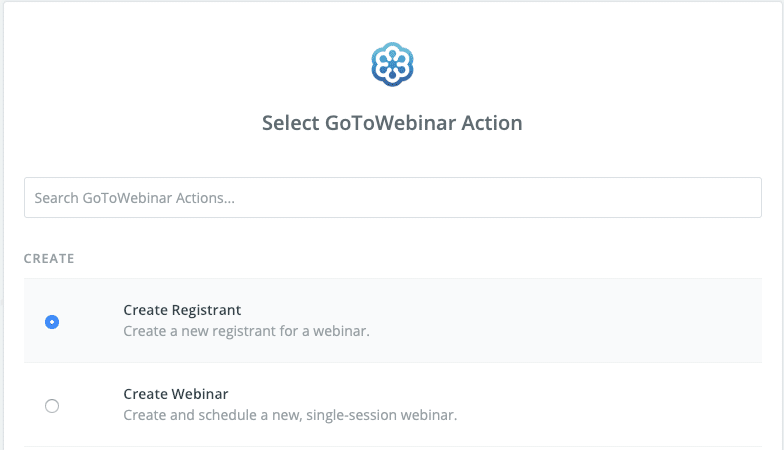Click the blue app logo above the heading
The height and width of the screenshot is (450, 784).
pos(392,64)
